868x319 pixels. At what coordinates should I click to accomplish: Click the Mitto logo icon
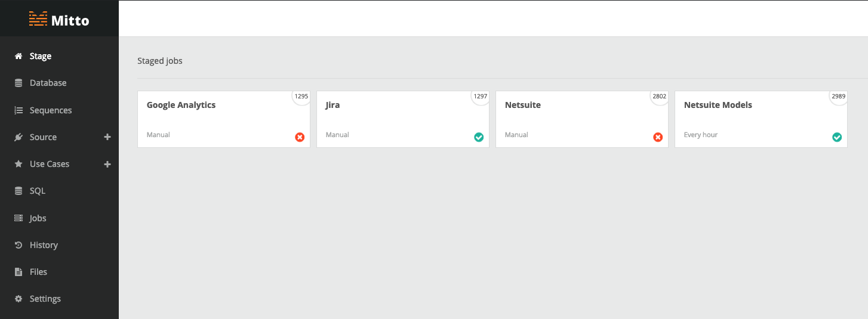click(38, 20)
